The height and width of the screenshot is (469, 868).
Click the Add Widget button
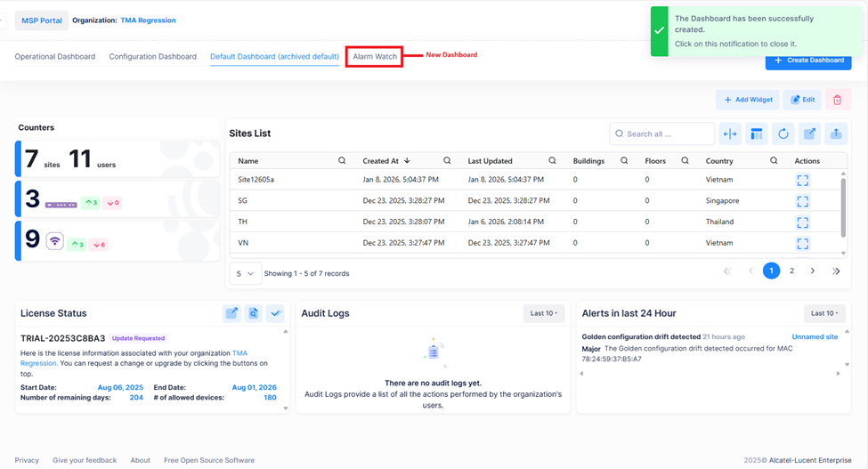click(x=747, y=100)
